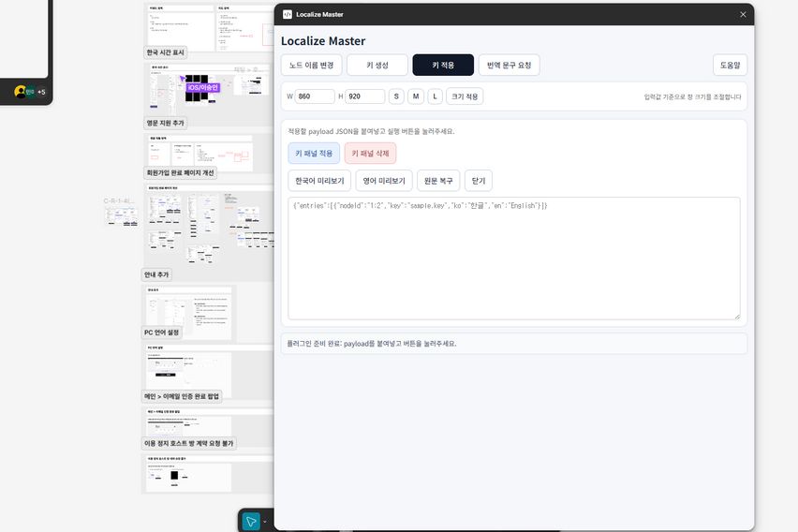
Task: Close the Localize Master plugin window
Action: click(x=743, y=14)
